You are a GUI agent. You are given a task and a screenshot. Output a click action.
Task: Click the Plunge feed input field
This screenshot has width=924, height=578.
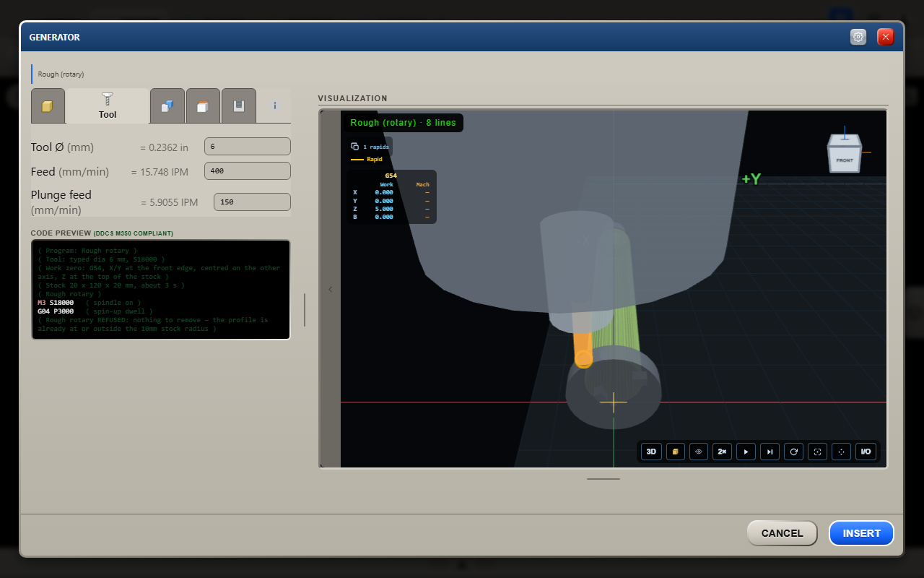252,202
